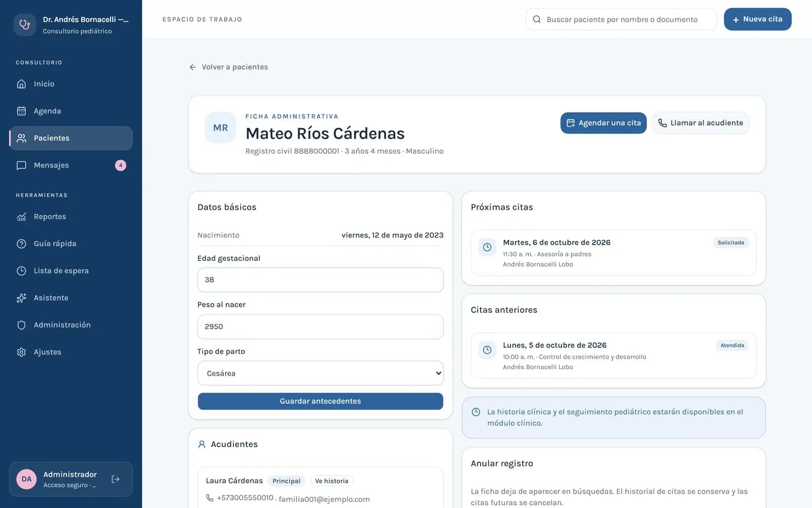This screenshot has height=508, width=812.
Task: Open Asistente sparkle icon
Action: tap(21, 298)
